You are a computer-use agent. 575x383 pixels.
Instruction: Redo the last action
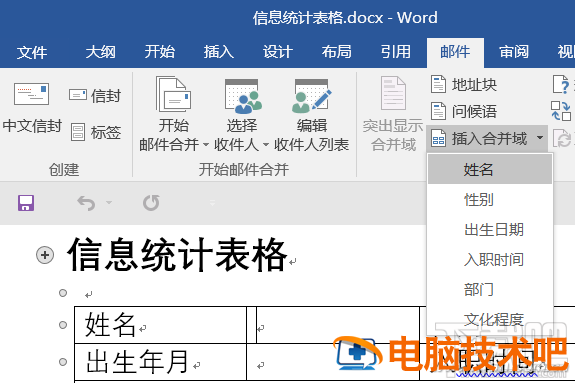151,203
